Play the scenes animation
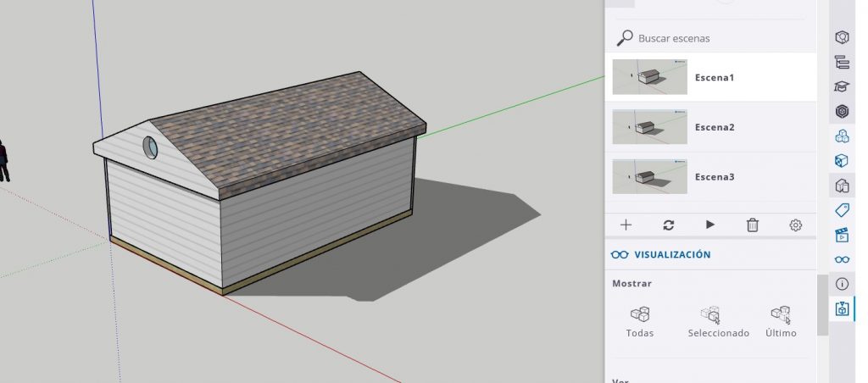This screenshot has width=868, height=383. (x=710, y=225)
